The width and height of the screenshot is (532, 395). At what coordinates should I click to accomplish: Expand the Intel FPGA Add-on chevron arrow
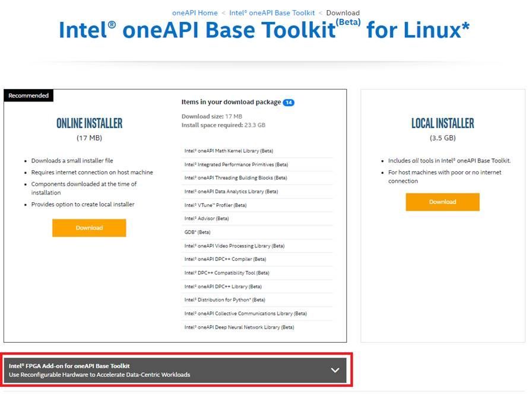click(335, 370)
